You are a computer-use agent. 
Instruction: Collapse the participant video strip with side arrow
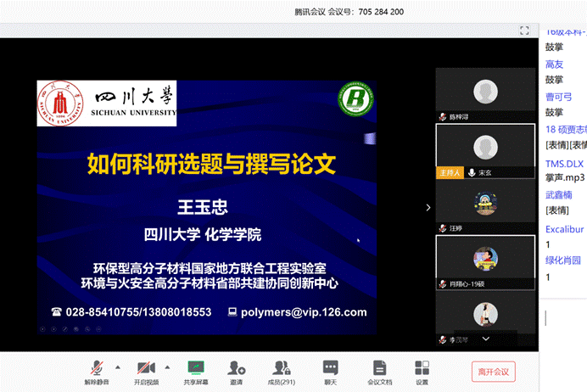[x=428, y=207]
